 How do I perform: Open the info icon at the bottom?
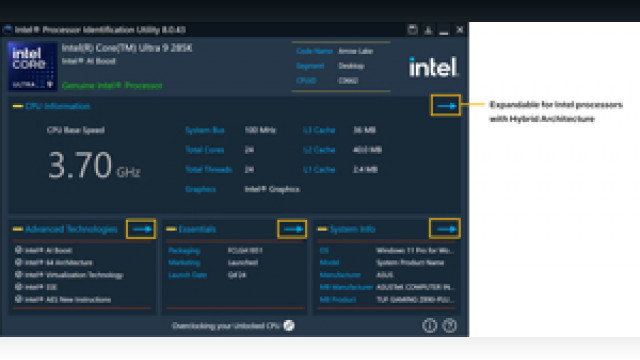click(429, 325)
